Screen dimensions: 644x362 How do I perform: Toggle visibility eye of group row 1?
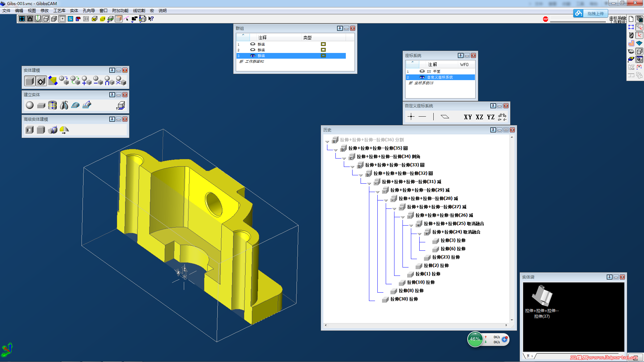click(x=253, y=44)
